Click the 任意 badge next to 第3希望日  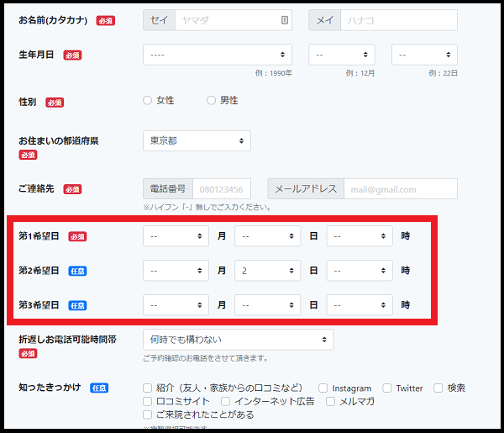[77, 305]
